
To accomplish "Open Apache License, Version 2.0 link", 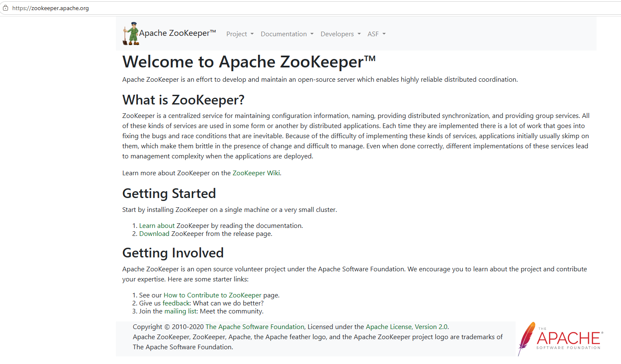I will [x=406, y=327].
